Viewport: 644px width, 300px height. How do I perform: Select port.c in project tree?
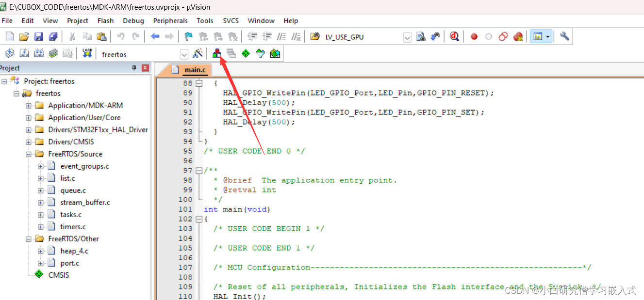(x=70, y=263)
